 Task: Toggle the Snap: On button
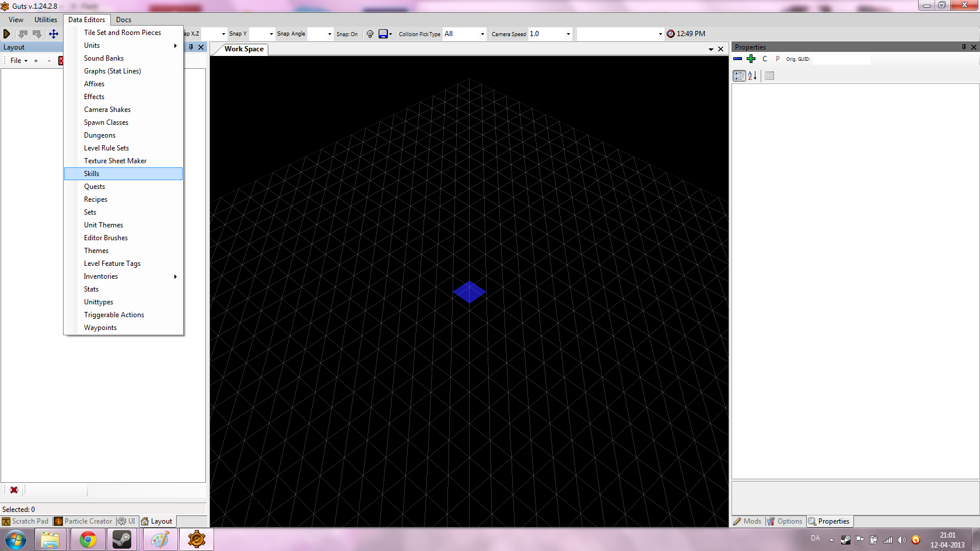coord(347,34)
